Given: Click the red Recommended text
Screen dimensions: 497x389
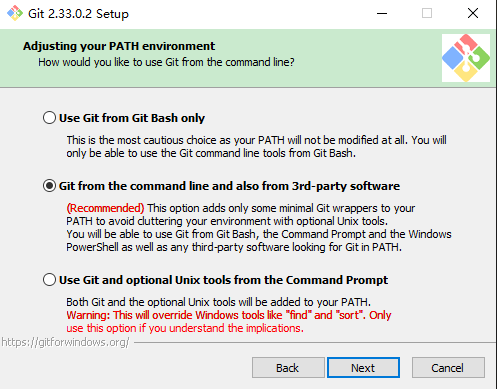Looking at the screenshot, I should [105, 208].
